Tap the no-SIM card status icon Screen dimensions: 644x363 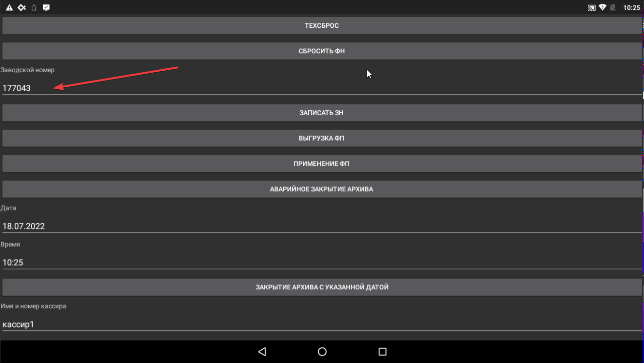[613, 8]
